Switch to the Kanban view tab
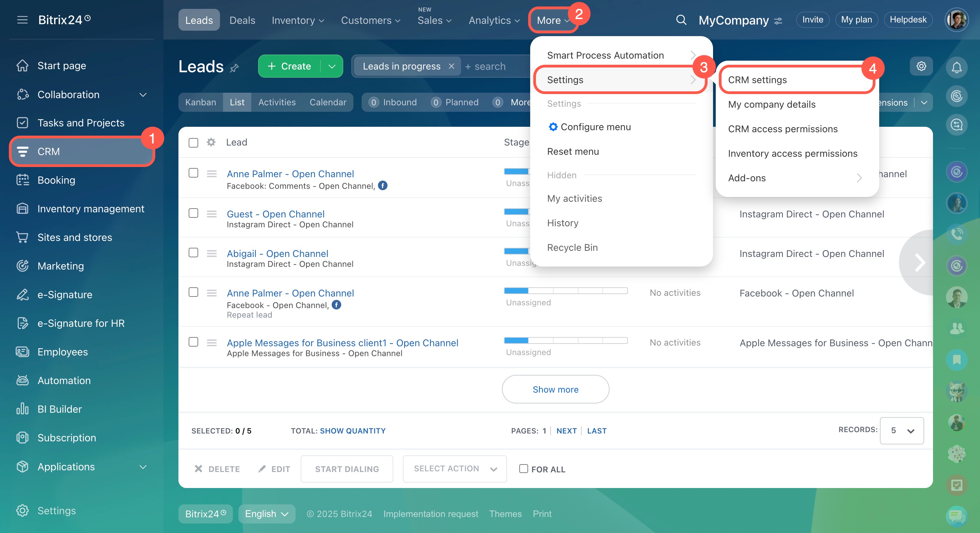The height and width of the screenshot is (533, 980). [x=201, y=103]
